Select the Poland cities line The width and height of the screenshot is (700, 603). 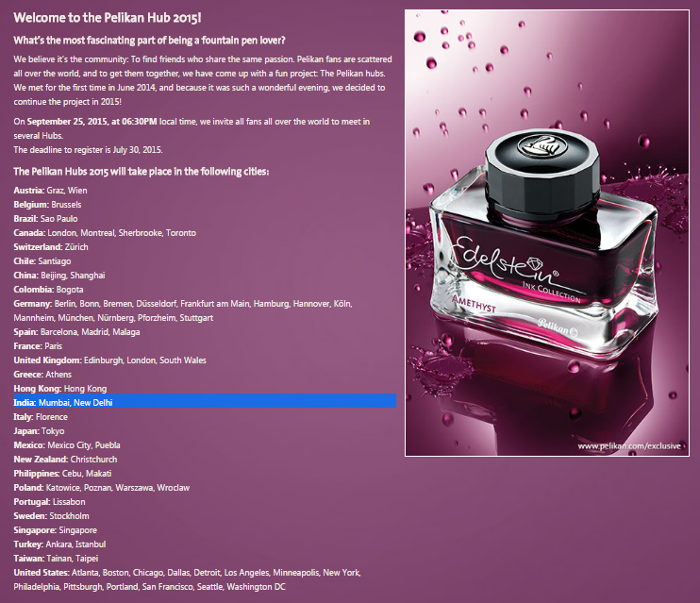click(x=101, y=487)
